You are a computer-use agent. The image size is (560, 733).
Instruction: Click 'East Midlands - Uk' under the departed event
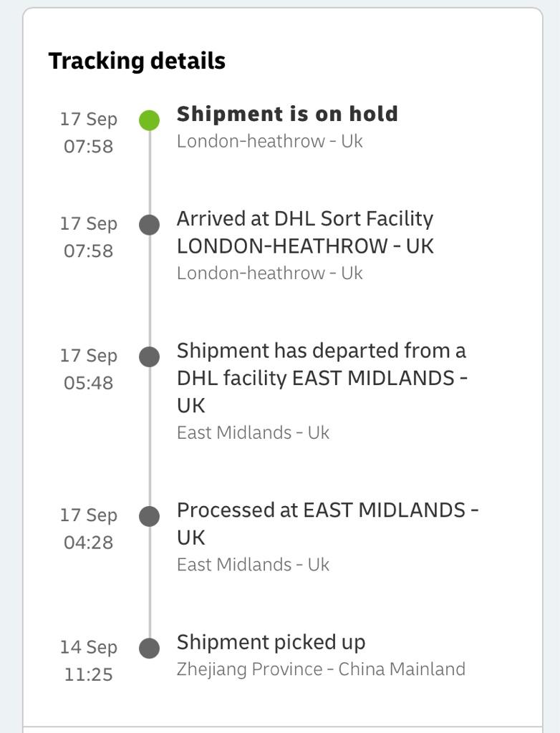pos(253,432)
